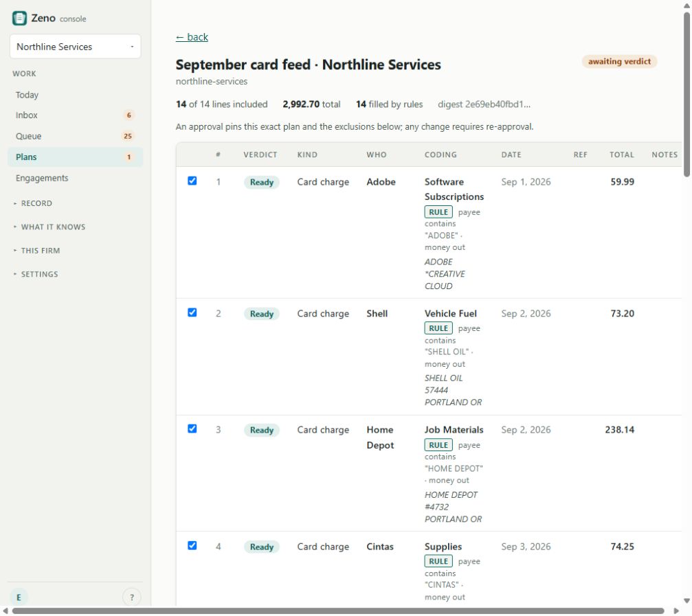Toggle line 3 Home Depot checkbox
This screenshot has width=692, height=616.
click(192, 429)
